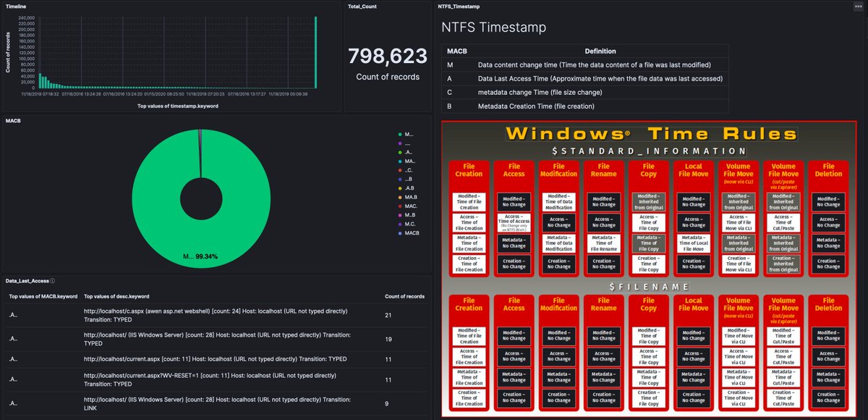Click IIS Windows Server TYPED row description

(217, 338)
